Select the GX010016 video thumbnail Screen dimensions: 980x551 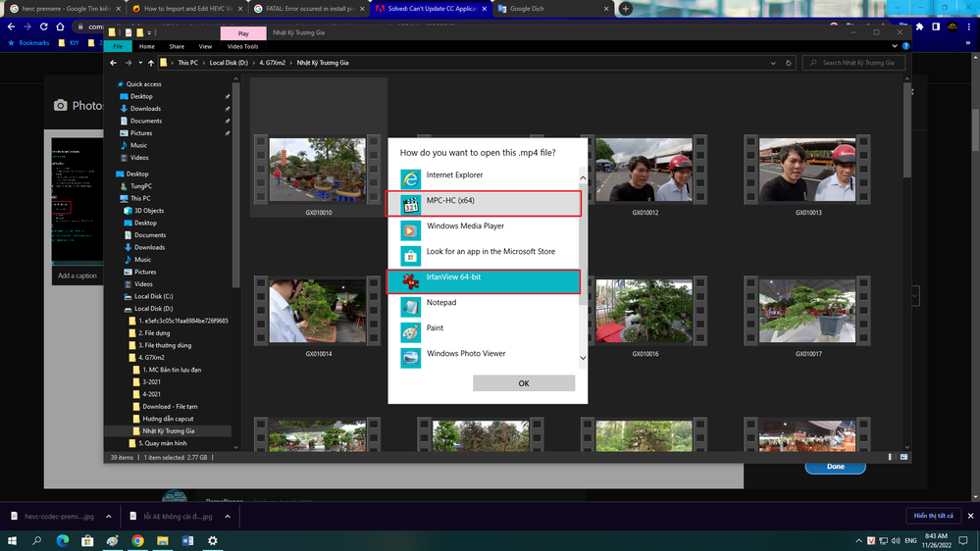pos(644,311)
